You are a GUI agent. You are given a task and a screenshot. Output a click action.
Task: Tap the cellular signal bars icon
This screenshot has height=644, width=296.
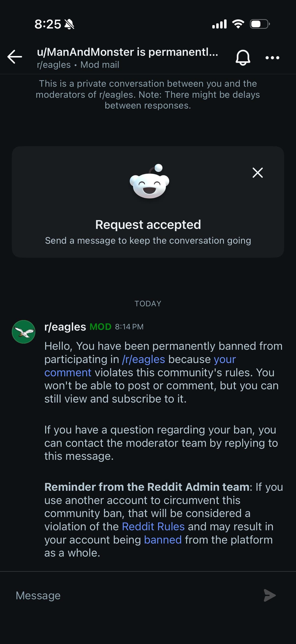point(219,24)
